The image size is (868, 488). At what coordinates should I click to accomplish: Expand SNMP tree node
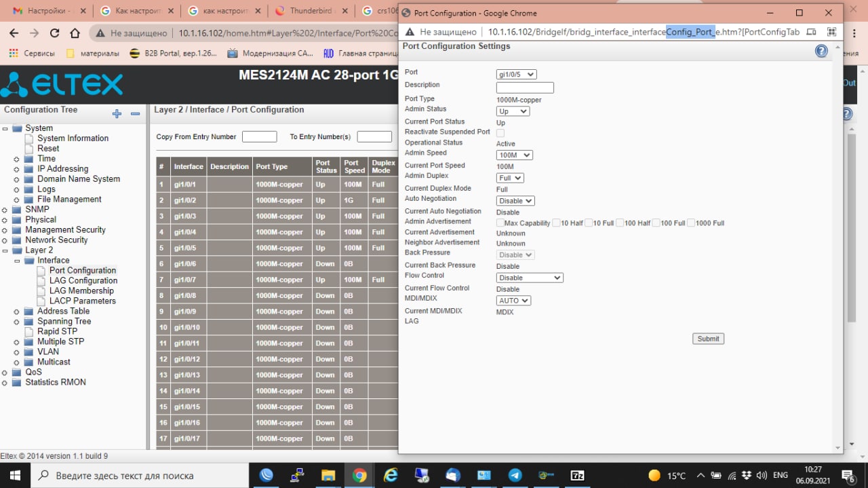(5, 210)
